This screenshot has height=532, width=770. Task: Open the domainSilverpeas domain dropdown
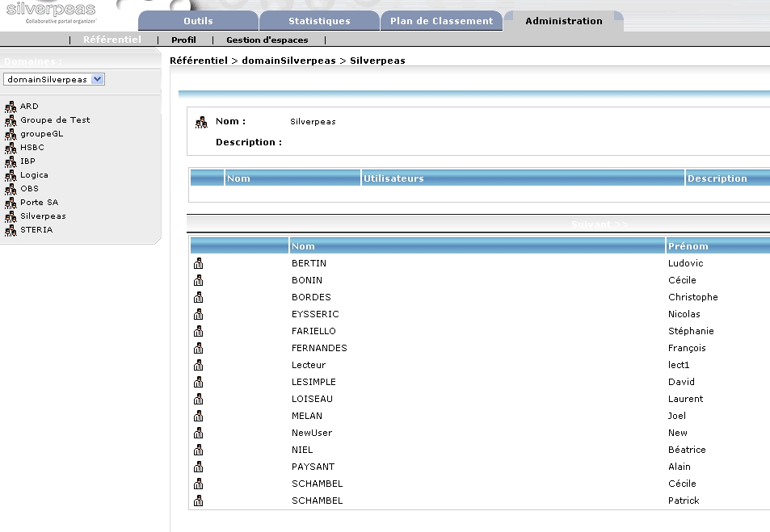(x=53, y=79)
